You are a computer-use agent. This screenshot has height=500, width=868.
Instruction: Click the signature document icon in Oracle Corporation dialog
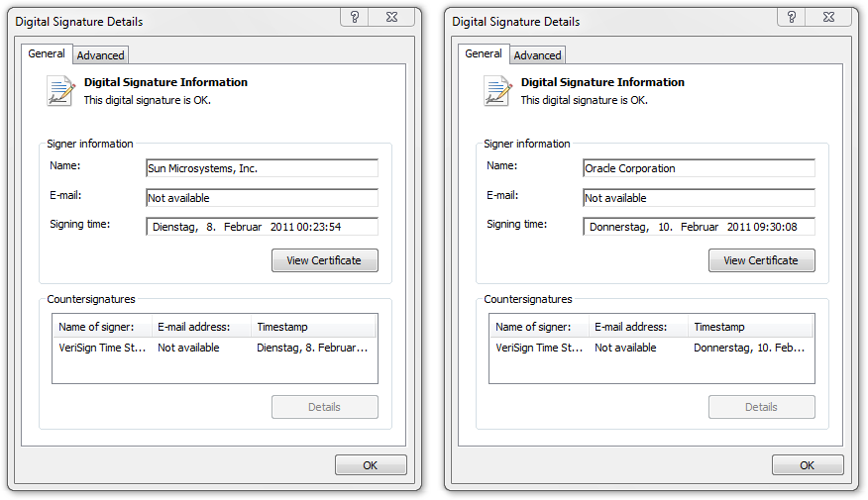[x=497, y=91]
